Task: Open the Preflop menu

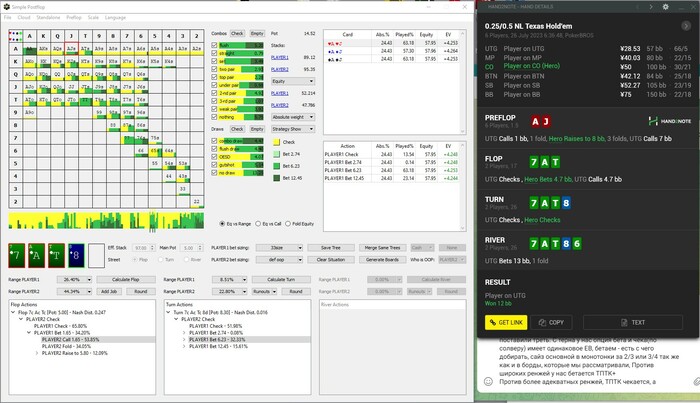Action: pos(74,17)
